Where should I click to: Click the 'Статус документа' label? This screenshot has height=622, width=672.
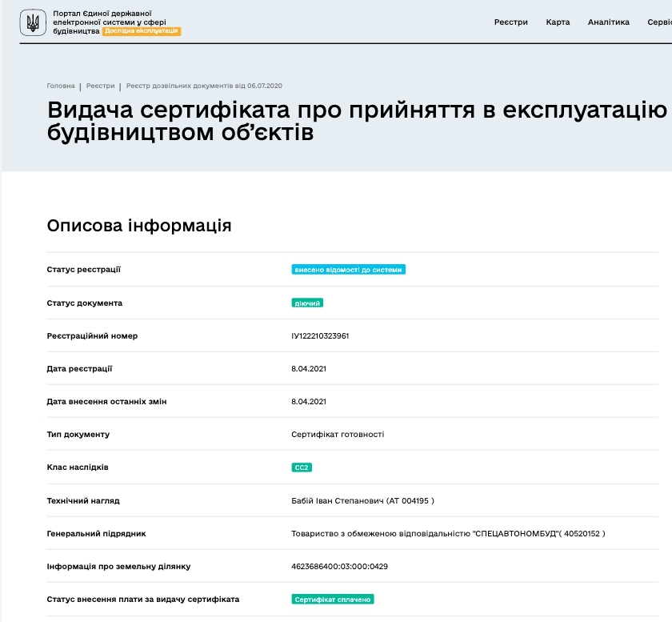(85, 303)
